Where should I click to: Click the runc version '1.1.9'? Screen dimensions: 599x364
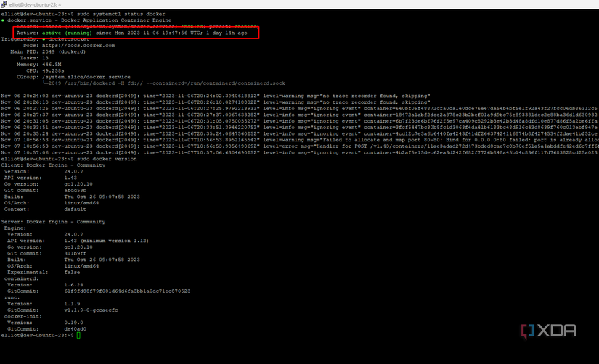pos(72,304)
